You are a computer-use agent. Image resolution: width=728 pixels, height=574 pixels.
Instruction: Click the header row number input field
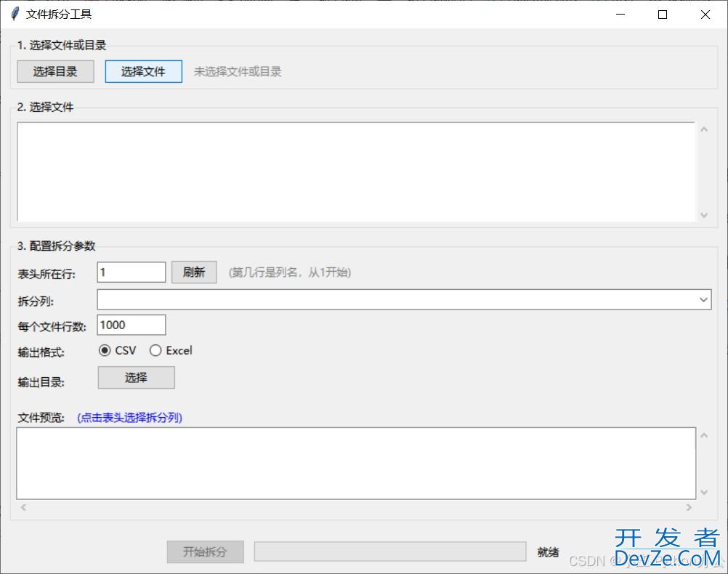[x=131, y=272]
